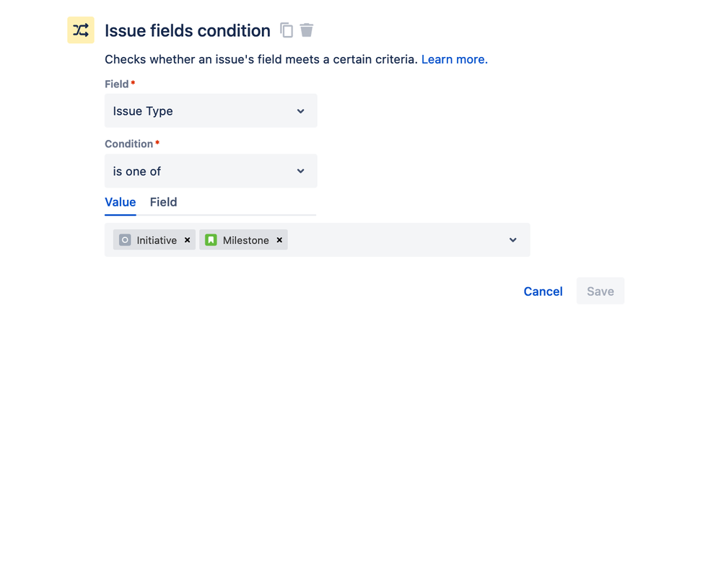Click the Issue fields condition heading
This screenshot has width=721, height=588.
coord(188,30)
